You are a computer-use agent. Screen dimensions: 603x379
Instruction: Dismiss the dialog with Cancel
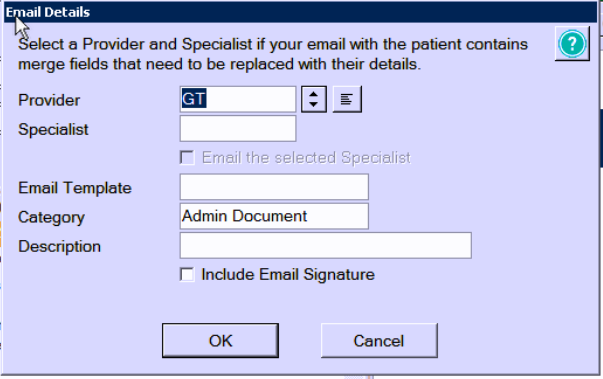379,341
